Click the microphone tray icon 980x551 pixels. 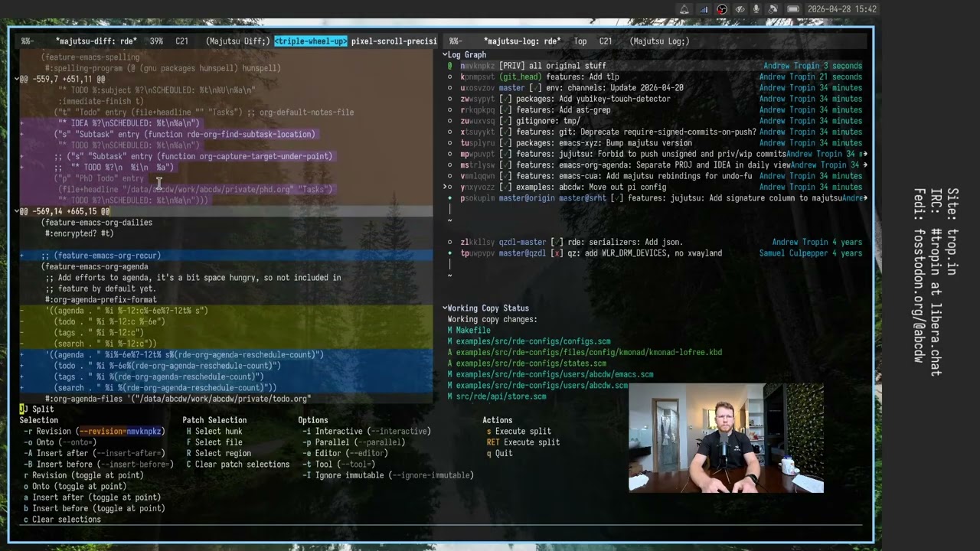pyautogui.click(x=756, y=9)
